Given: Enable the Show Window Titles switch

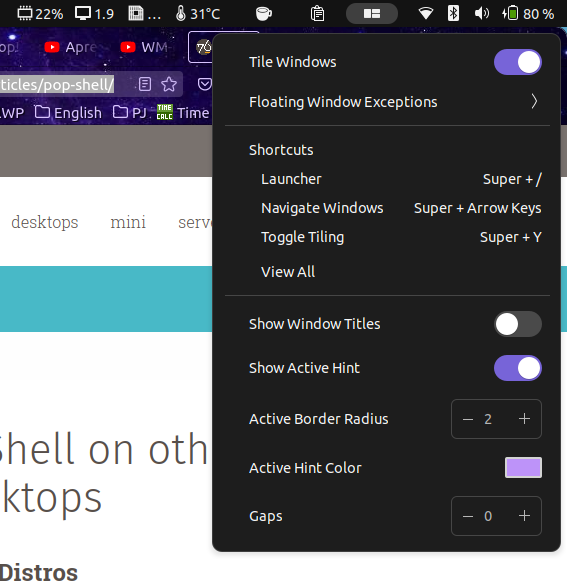Looking at the screenshot, I should pos(518,324).
